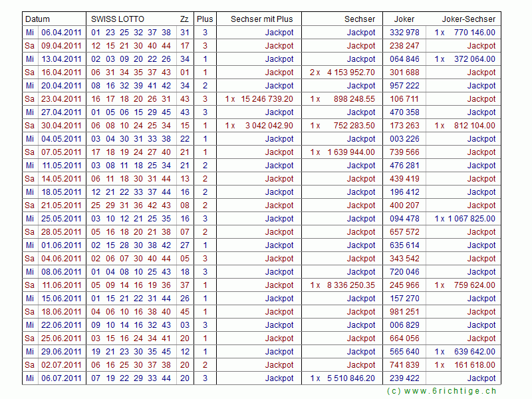Select the 3 042 042.90 prize amount
Image resolution: width=532 pixels, height=399 pixels.
pyautogui.click(x=269, y=126)
